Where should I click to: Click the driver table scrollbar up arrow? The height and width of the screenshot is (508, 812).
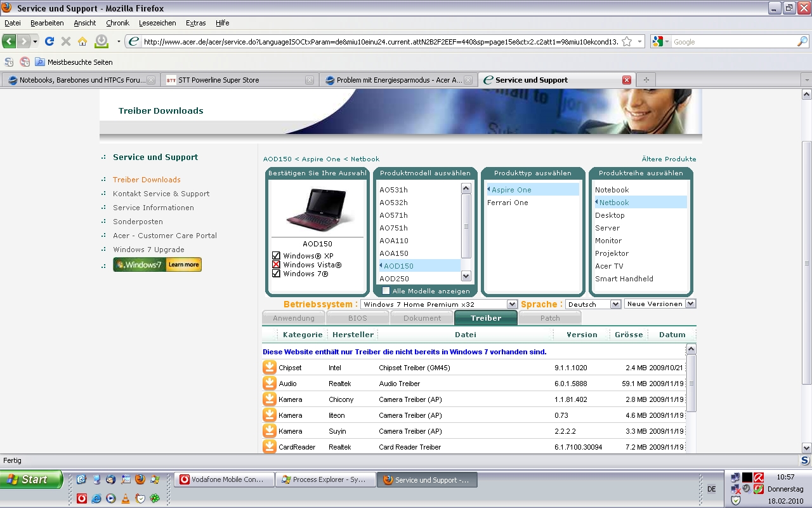point(691,349)
